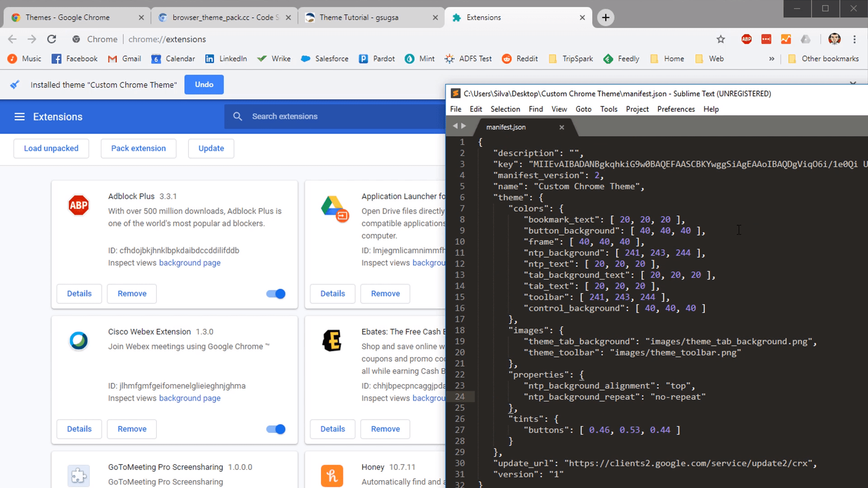Open a new Chrome tab
The height and width of the screenshot is (488, 868).
click(605, 18)
